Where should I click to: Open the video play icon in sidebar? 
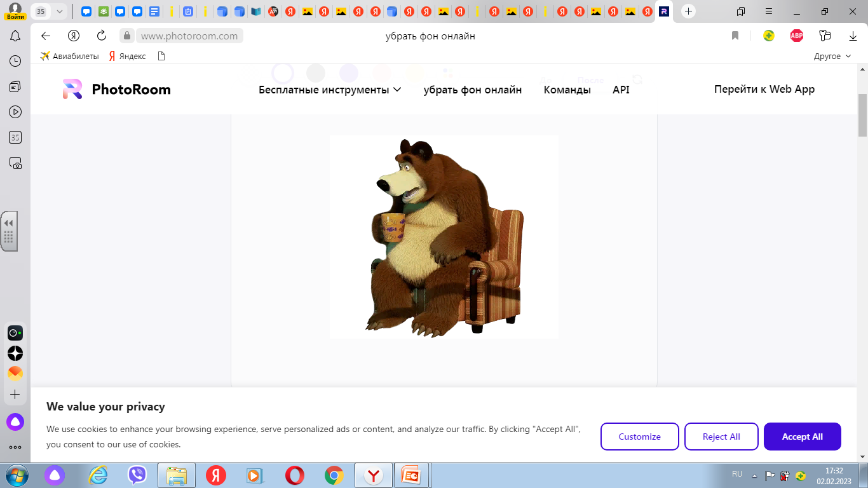pos(15,112)
